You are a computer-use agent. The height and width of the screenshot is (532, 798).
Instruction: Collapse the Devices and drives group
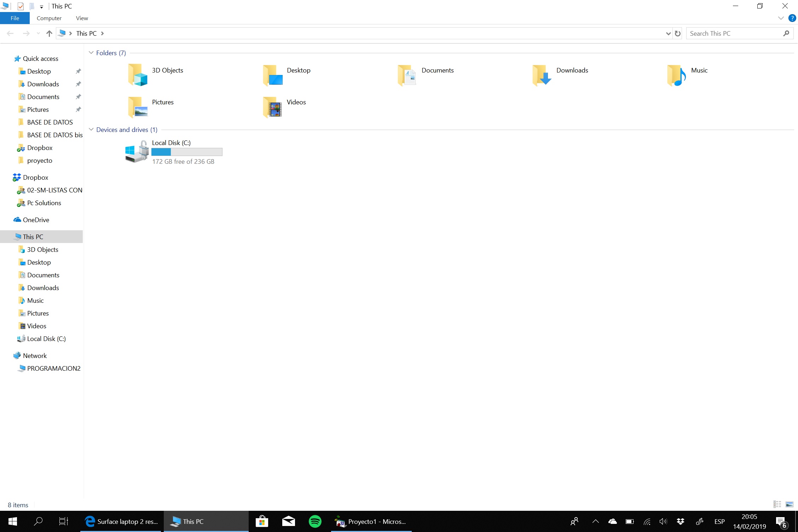[91, 129]
